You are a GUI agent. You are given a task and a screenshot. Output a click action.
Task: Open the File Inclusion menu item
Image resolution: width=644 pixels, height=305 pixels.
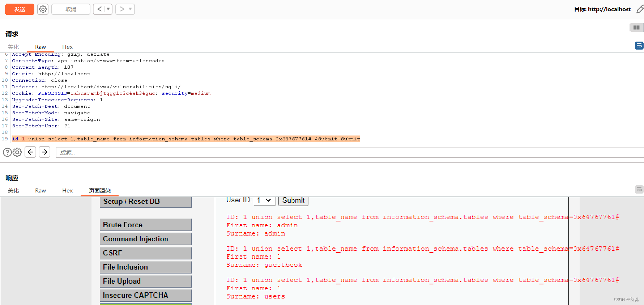(x=146, y=267)
